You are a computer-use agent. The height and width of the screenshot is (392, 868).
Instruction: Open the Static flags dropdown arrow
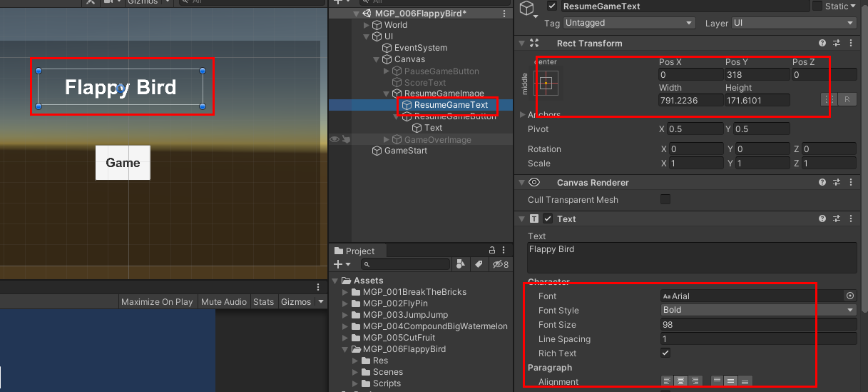[854, 6]
